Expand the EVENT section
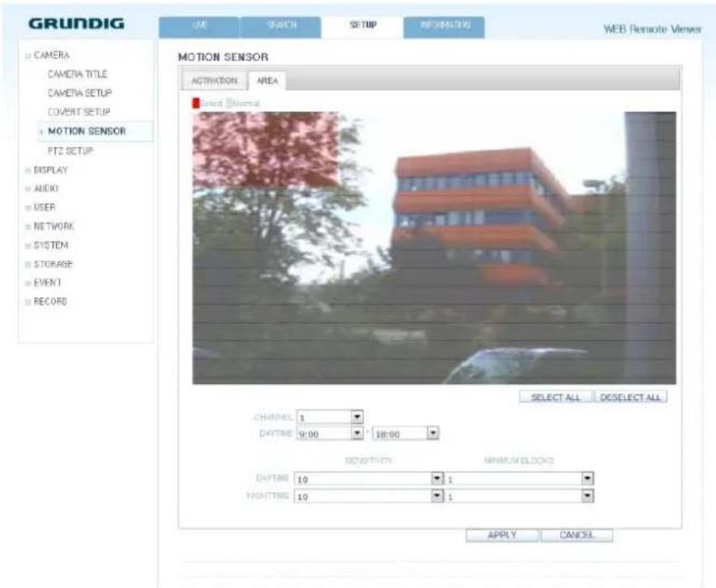The width and height of the screenshot is (716, 588). pyautogui.click(x=28, y=283)
